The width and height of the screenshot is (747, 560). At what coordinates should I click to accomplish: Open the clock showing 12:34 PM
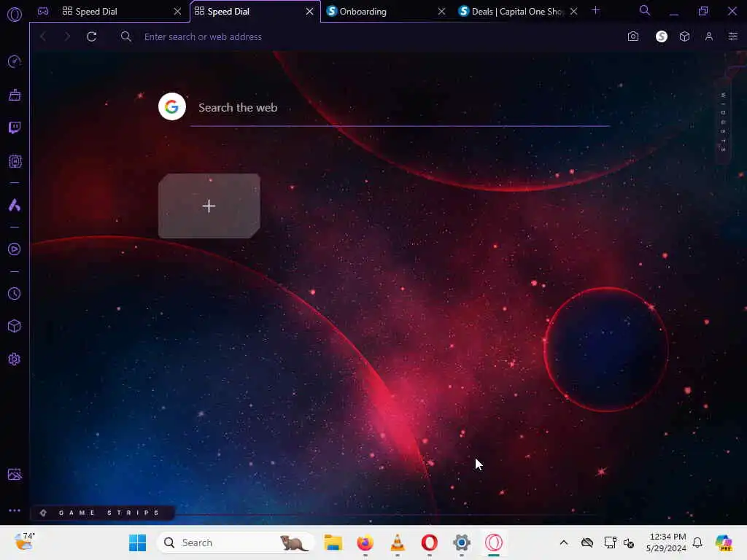[x=666, y=542]
